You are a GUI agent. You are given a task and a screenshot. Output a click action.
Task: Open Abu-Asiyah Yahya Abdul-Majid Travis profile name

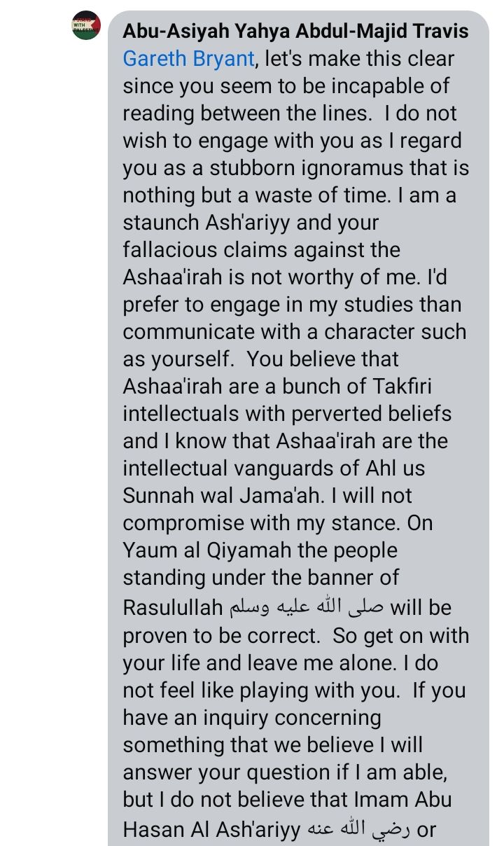click(x=295, y=32)
